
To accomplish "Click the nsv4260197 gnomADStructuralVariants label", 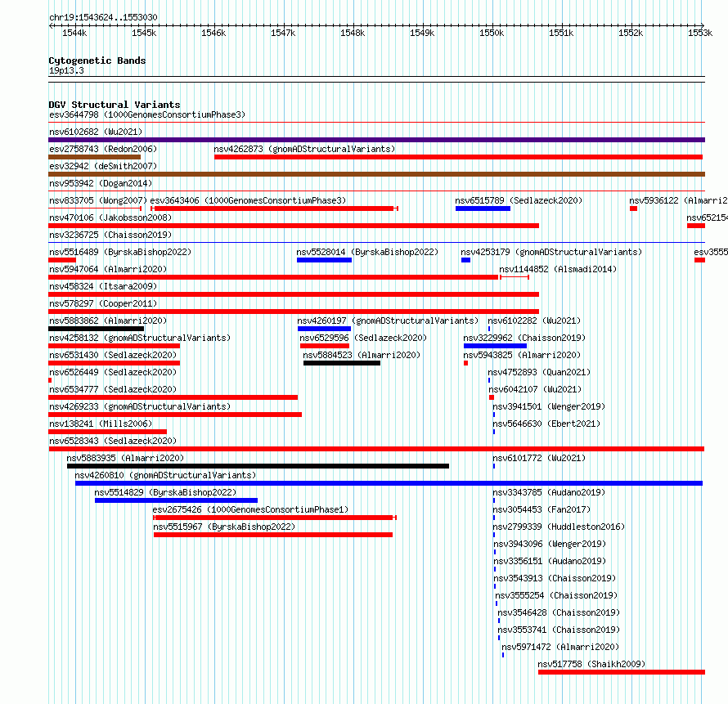I will pyautogui.click(x=388, y=321).
